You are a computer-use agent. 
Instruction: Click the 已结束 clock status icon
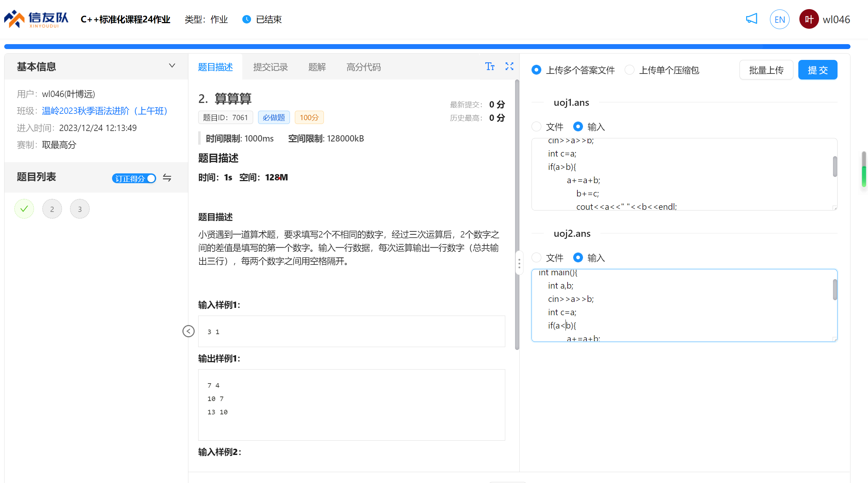(246, 19)
